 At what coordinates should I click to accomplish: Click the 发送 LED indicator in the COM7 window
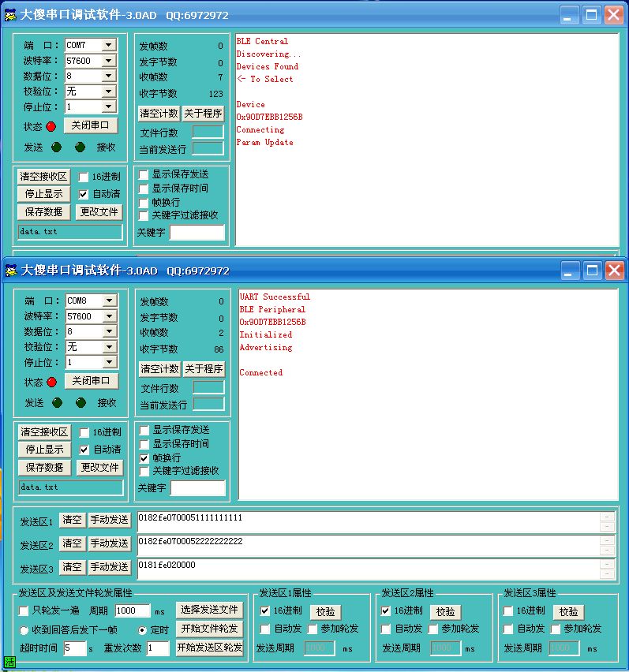pyautogui.click(x=56, y=147)
